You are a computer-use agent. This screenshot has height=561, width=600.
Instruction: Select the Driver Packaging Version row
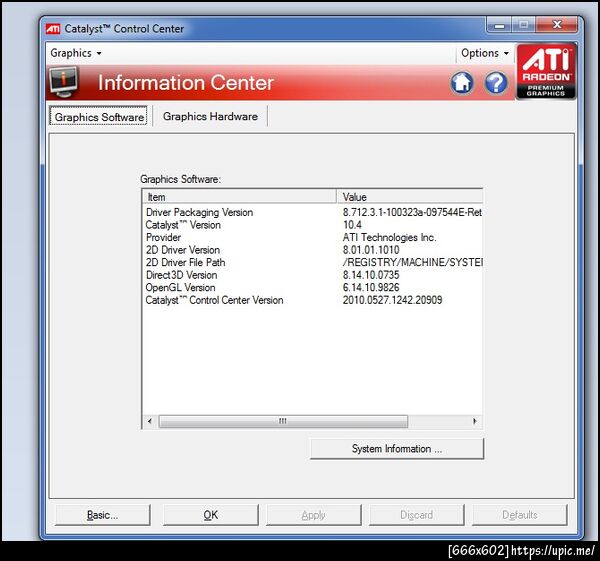[312, 212]
